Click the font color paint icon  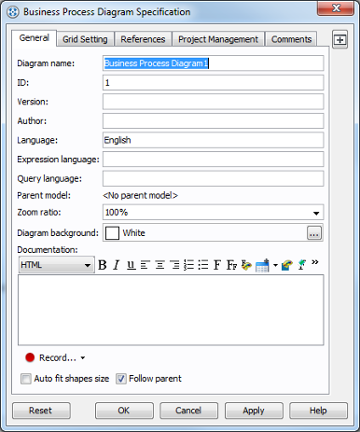tap(246, 265)
